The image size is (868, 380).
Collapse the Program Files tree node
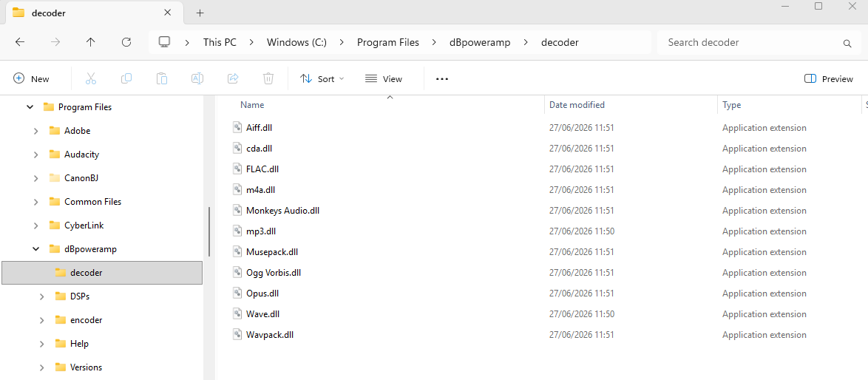30,107
